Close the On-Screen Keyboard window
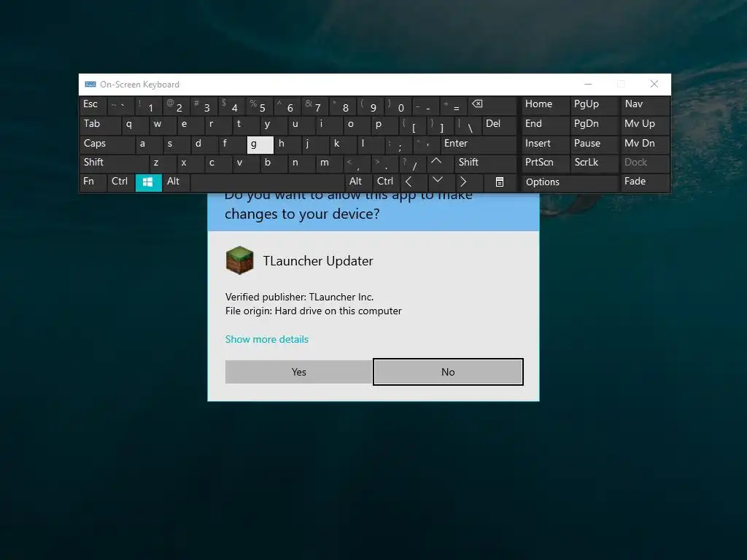Viewport: 747px width, 560px height. (x=654, y=85)
